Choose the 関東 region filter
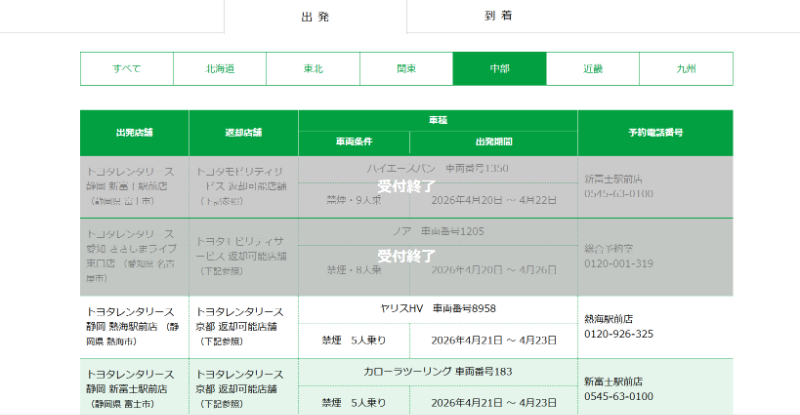The height and width of the screenshot is (415, 800). (406, 69)
